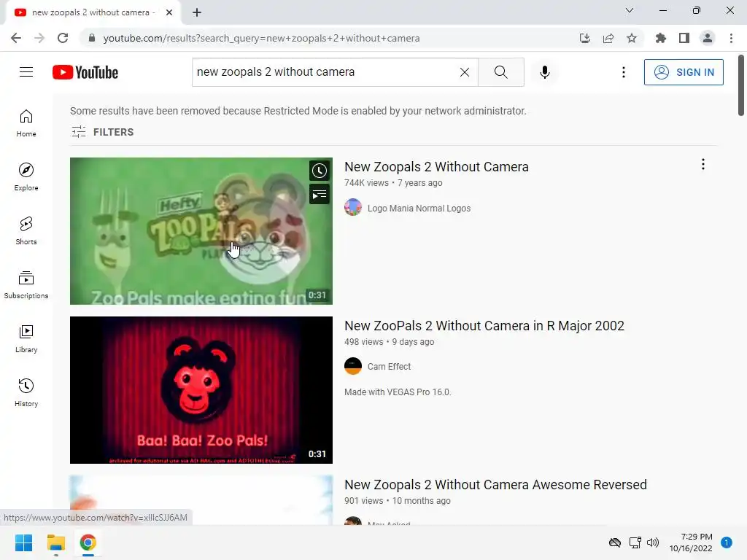The height and width of the screenshot is (560, 747).
Task: Open notification badge in taskbar
Action: coord(727,542)
